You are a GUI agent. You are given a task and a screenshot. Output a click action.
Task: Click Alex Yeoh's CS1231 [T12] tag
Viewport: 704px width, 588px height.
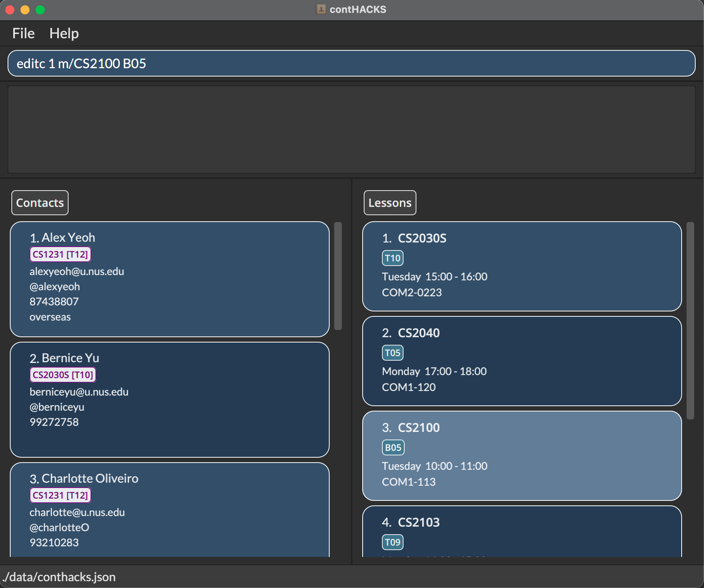60,254
